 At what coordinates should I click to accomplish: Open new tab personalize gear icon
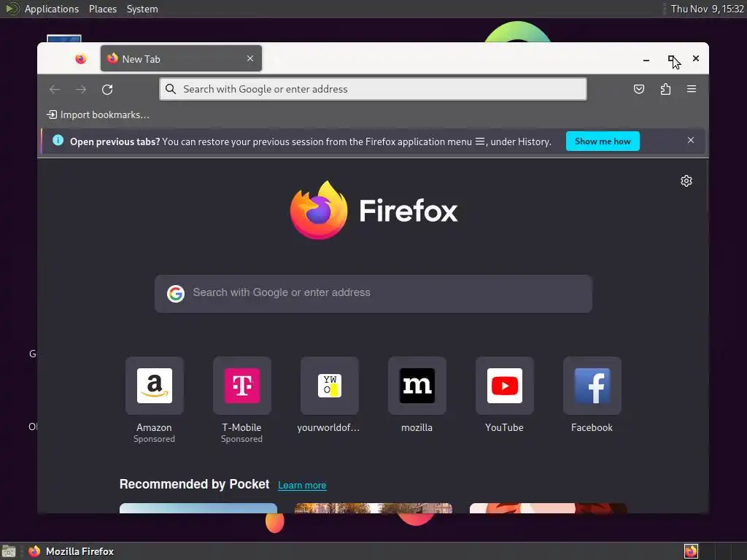coord(686,181)
